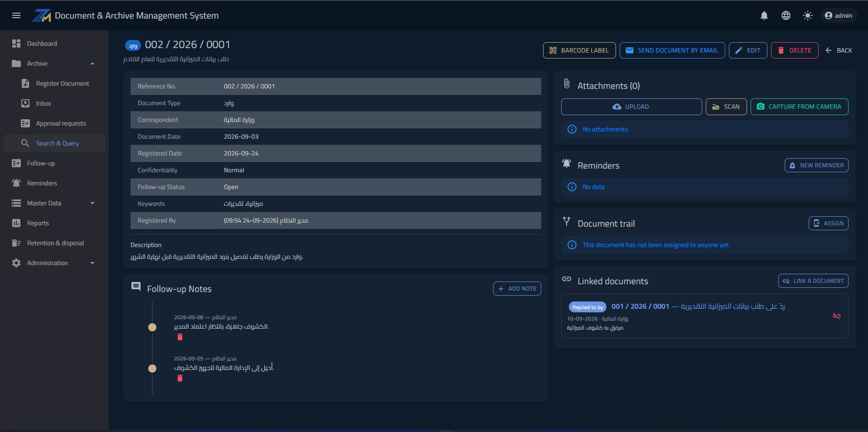Create a New Reminder
The width and height of the screenshot is (868, 432).
[x=816, y=165]
